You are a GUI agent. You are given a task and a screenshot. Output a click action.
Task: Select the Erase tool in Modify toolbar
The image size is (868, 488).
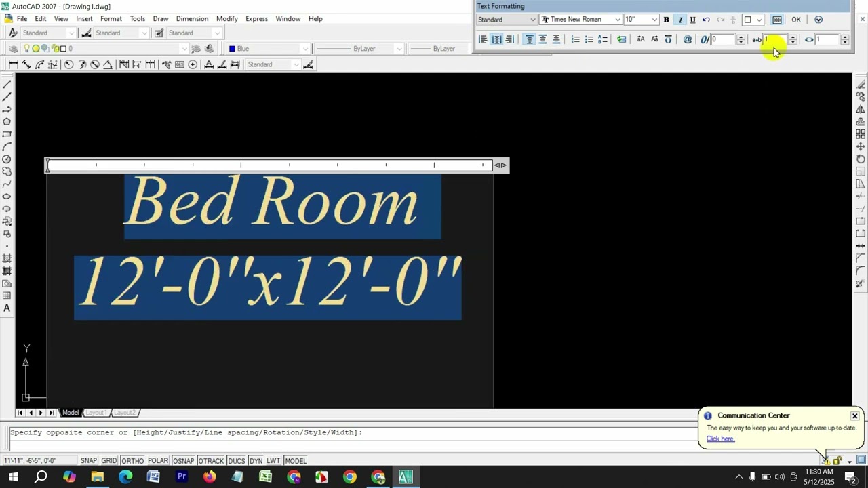click(861, 84)
